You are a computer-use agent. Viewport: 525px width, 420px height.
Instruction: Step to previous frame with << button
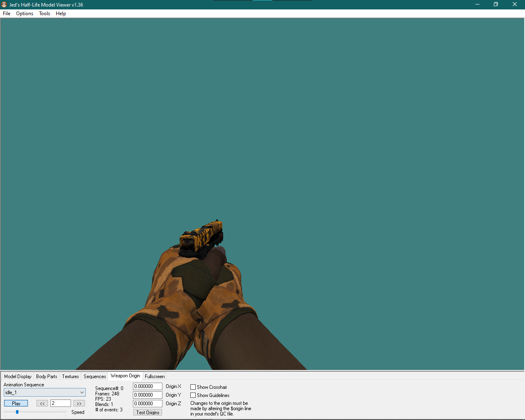(42, 404)
